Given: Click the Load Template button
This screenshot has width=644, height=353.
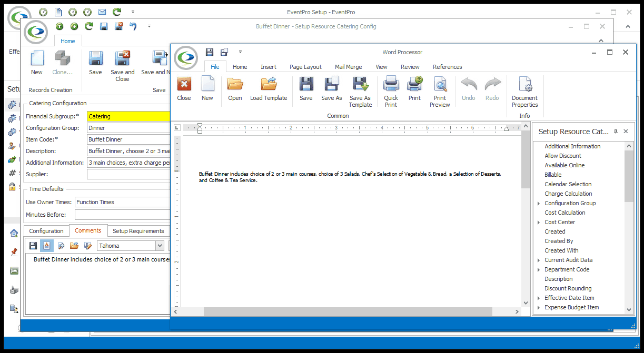Looking at the screenshot, I should point(269,89).
